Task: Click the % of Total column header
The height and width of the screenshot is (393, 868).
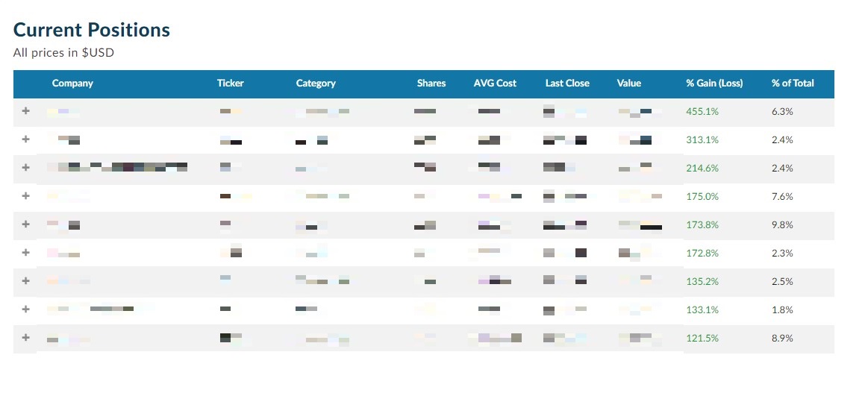Action: pyautogui.click(x=793, y=84)
